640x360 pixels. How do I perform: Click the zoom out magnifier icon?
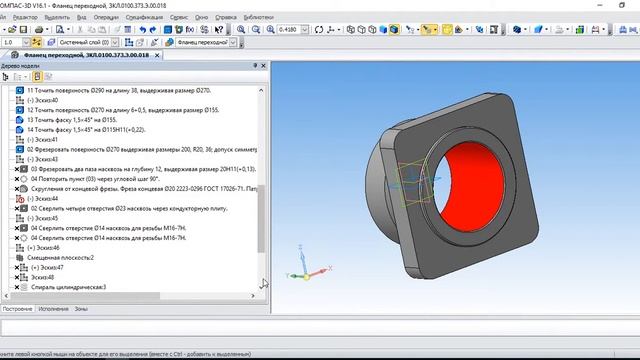256,29
